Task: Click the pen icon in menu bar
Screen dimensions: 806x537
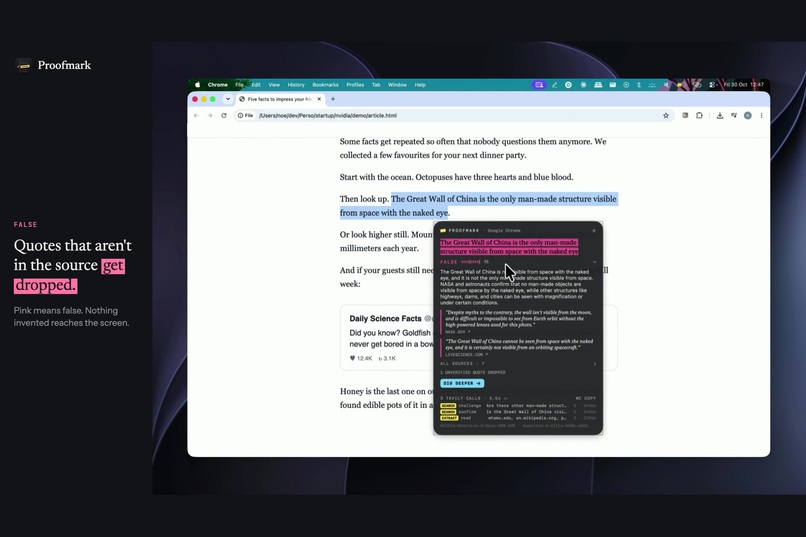Action: click(555, 85)
